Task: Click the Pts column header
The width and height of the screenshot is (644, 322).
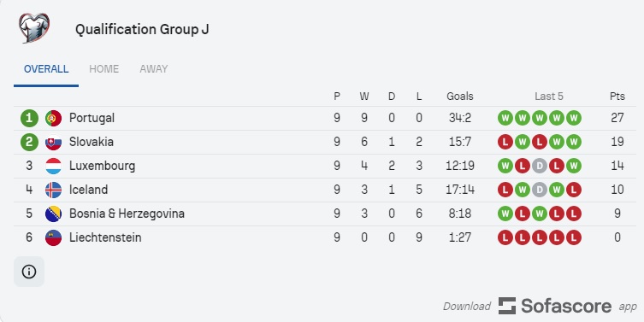Action: tap(617, 97)
